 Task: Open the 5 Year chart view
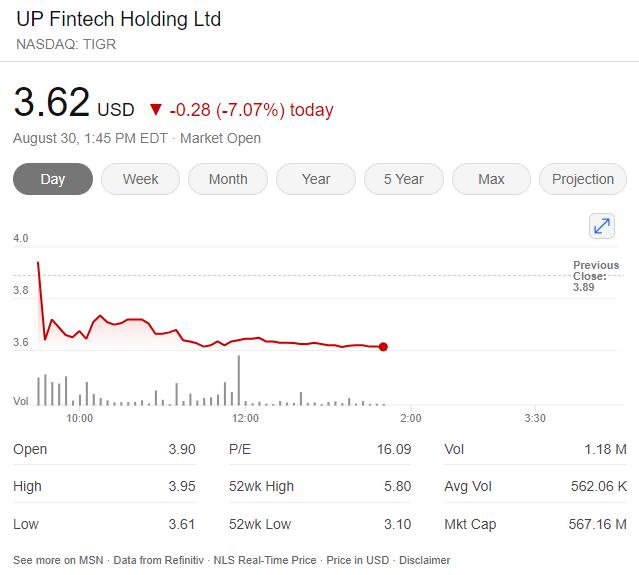click(404, 179)
